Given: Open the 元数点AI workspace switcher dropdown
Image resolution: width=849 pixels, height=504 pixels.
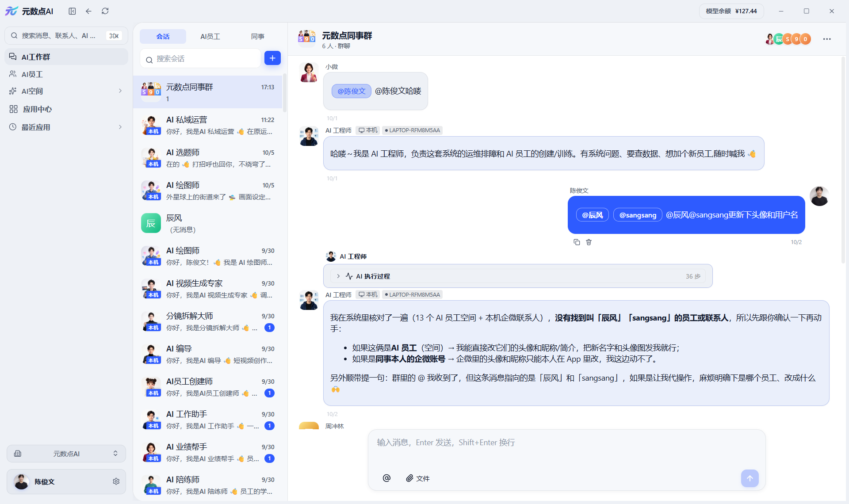Looking at the screenshot, I should tap(66, 454).
